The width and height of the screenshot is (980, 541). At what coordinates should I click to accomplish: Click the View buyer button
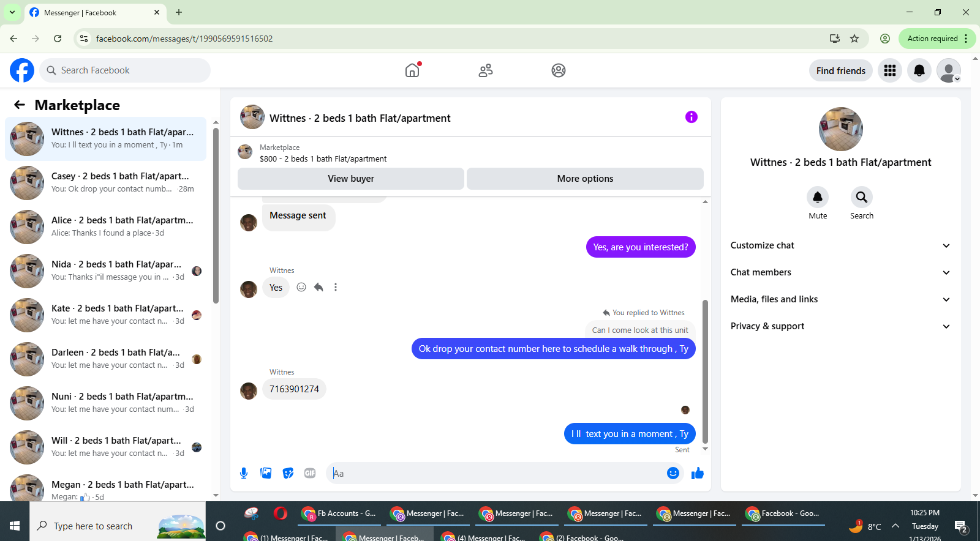[351, 179]
